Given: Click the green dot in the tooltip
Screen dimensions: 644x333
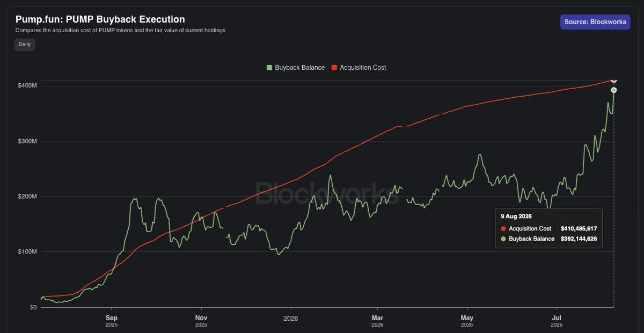Looking at the screenshot, I should pos(503,238).
